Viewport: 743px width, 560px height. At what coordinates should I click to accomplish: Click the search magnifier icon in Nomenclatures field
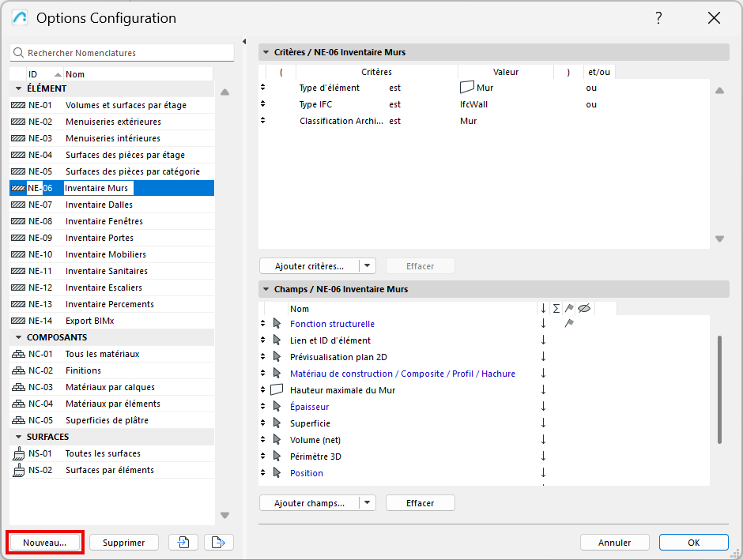point(19,53)
